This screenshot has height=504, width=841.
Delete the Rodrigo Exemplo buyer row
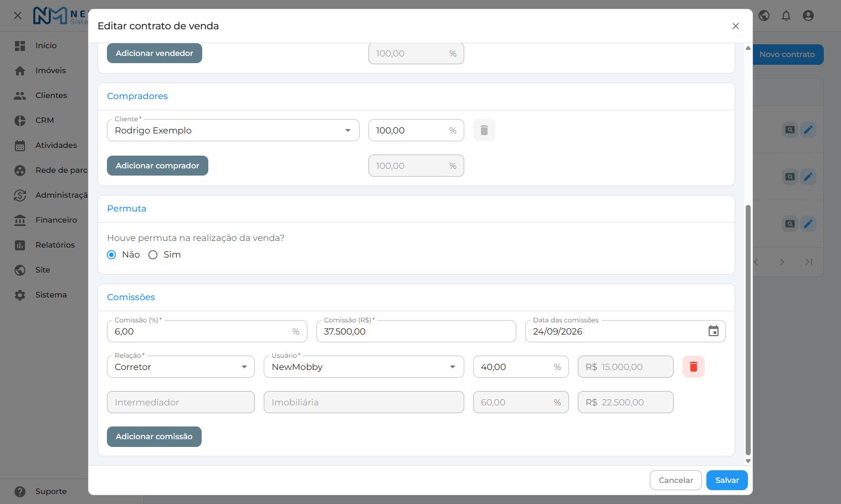coord(484,130)
